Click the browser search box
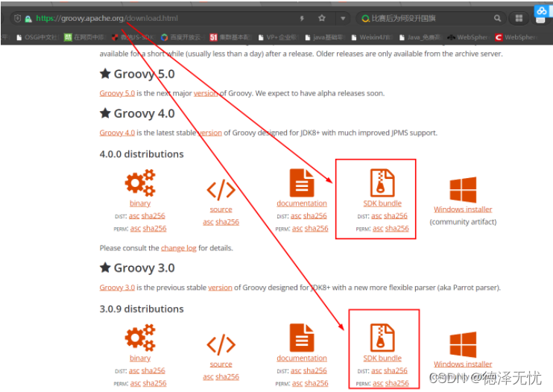 [x=430, y=19]
